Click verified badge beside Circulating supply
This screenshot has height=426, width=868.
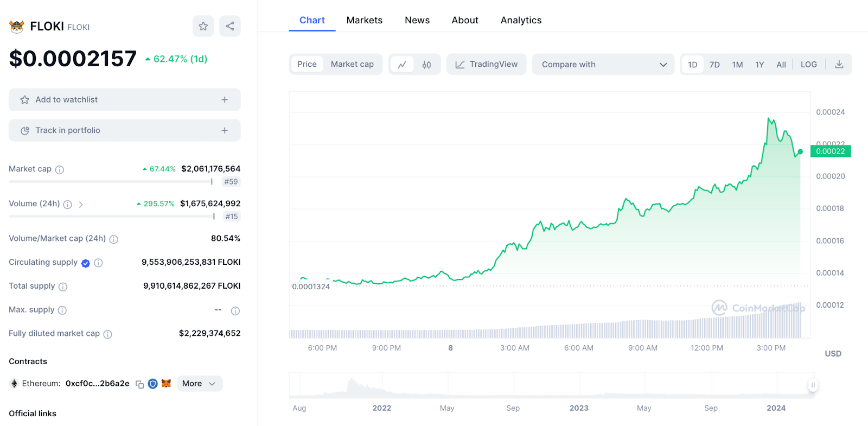tap(86, 263)
